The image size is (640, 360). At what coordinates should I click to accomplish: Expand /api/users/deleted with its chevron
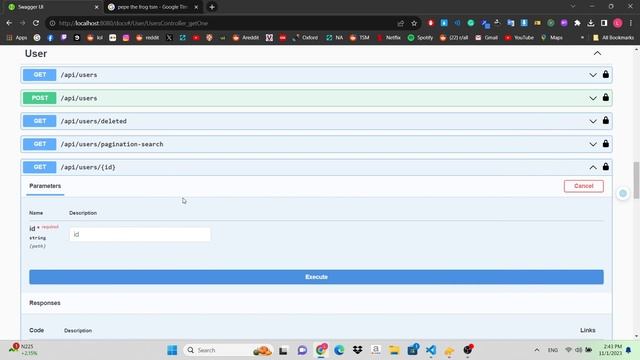click(x=593, y=121)
